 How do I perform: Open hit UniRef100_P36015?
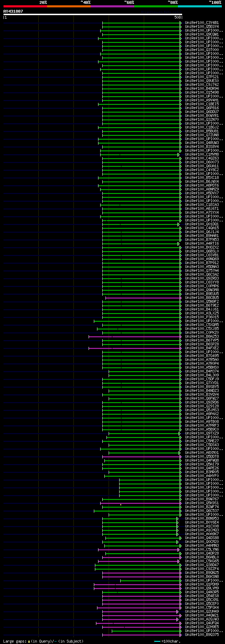[x=202, y=317]
